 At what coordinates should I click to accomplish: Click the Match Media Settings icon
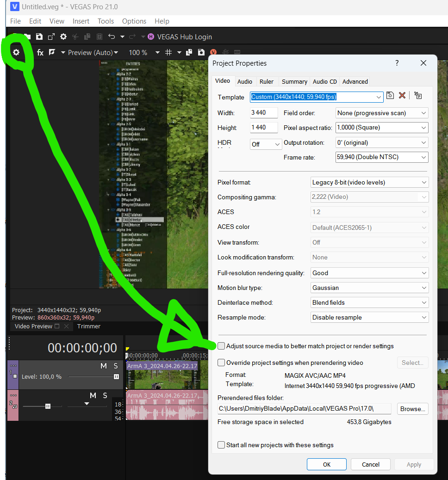coord(418,95)
